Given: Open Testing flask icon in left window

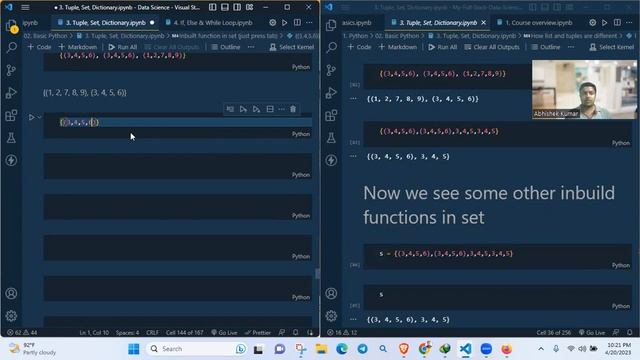Looking at the screenshot, I should [11, 138].
